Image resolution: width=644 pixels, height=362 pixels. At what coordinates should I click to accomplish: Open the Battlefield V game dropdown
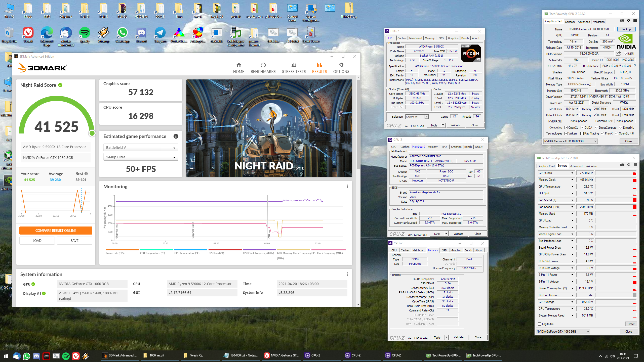(x=141, y=148)
